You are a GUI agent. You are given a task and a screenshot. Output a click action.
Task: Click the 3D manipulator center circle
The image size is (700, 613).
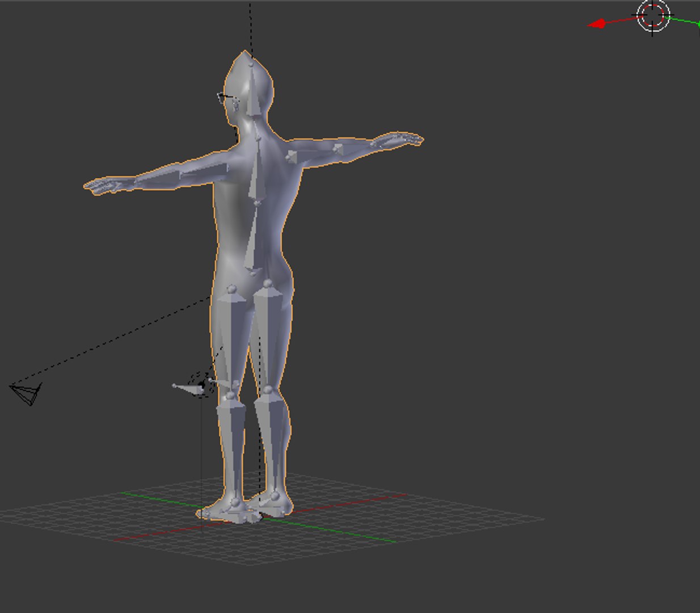pyautogui.click(x=653, y=15)
